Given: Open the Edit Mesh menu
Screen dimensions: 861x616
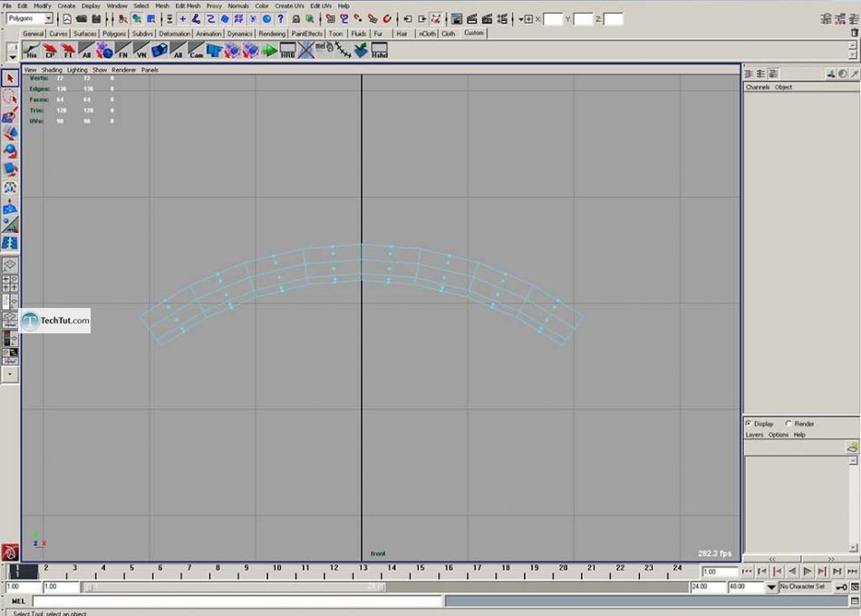Looking at the screenshot, I should pos(188,5).
